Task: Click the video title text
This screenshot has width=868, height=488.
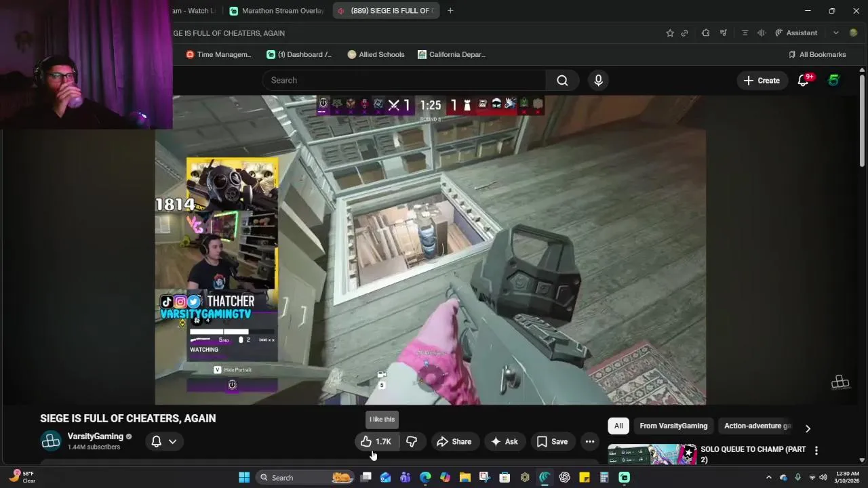Action: click(x=127, y=418)
